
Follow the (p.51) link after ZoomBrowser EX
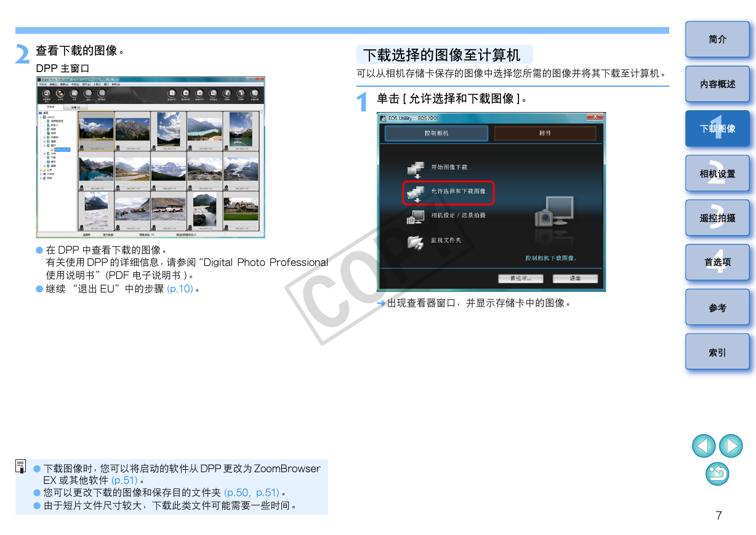pyautogui.click(x=124, y=480)
